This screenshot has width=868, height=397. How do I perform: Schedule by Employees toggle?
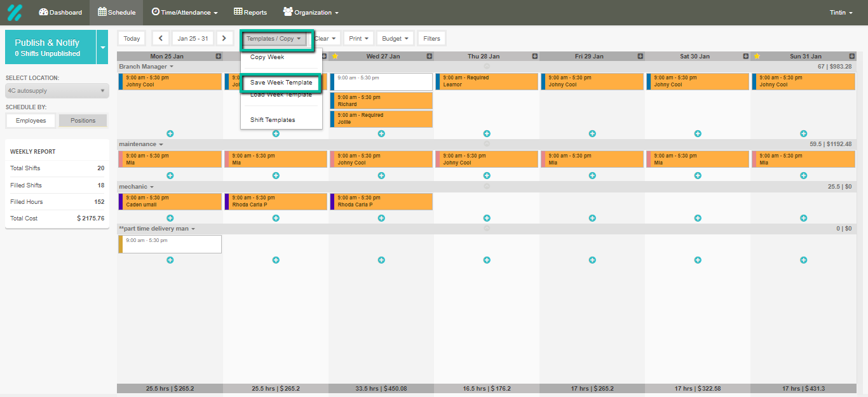pyautogui.click(x=31, y=120)
